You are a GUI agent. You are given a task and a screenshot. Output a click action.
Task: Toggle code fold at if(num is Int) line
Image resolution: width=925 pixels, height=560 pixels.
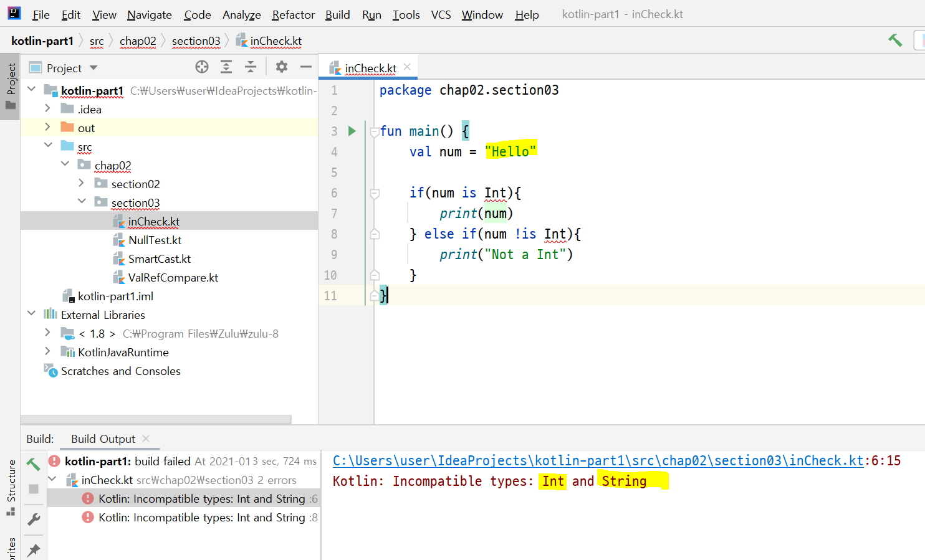coord(375,194)
